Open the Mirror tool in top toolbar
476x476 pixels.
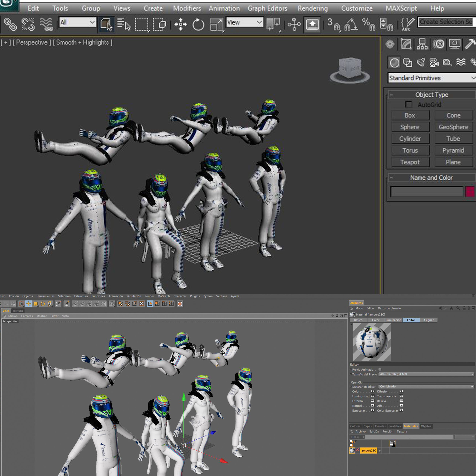pyautogui.click(x=273, y=24)
